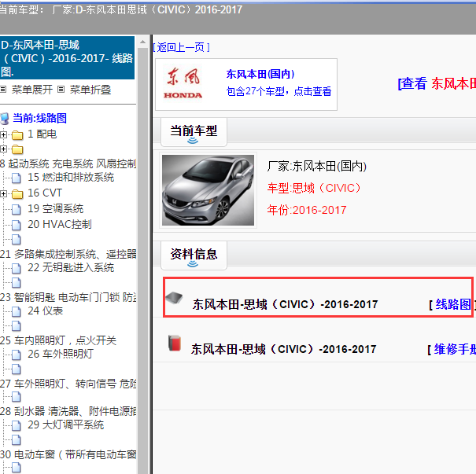Click the folder icon of 16 CVT

tap(17, 194)
